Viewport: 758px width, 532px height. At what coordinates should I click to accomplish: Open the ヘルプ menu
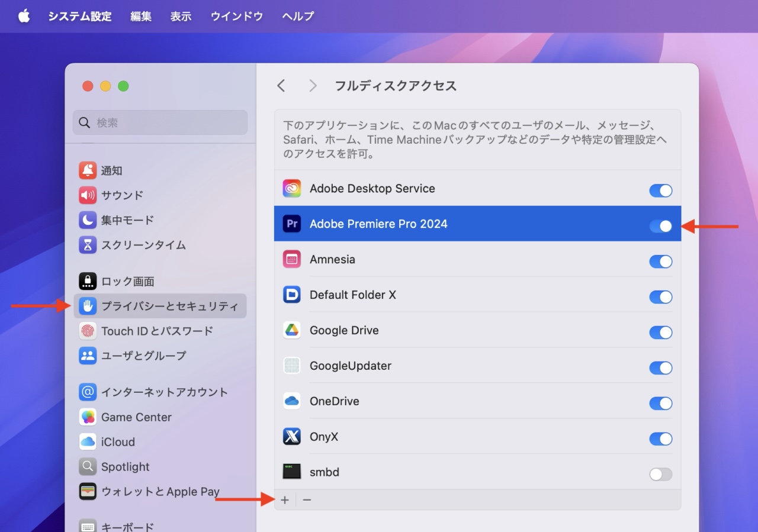pos(298,17)
